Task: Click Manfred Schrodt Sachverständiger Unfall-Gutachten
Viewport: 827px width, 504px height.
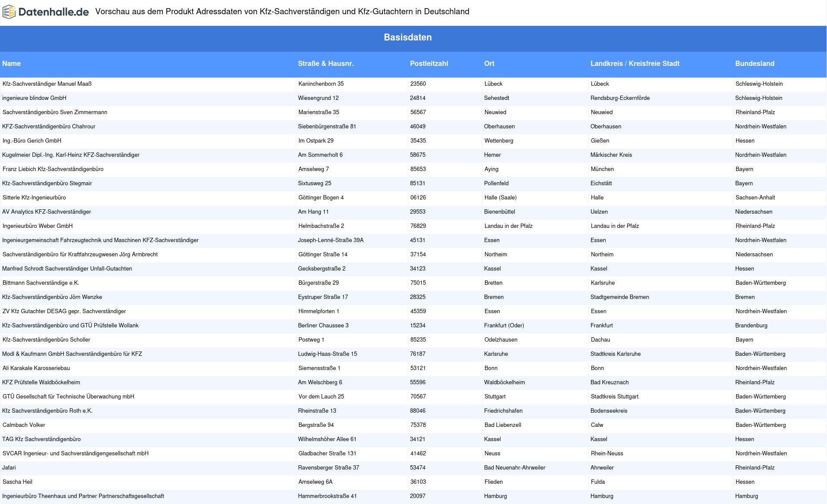Action: pyautogui.click(x=67, y=269)
